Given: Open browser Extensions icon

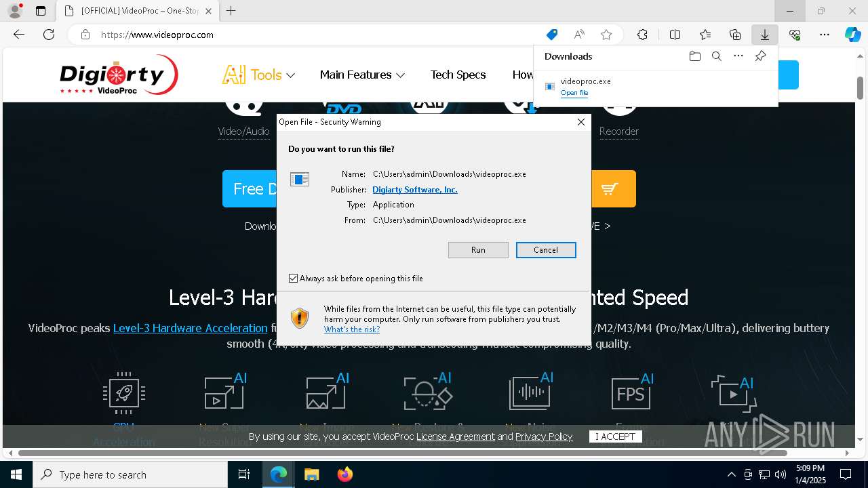Looking at the screenshot, I should click(x=642, y=35).
